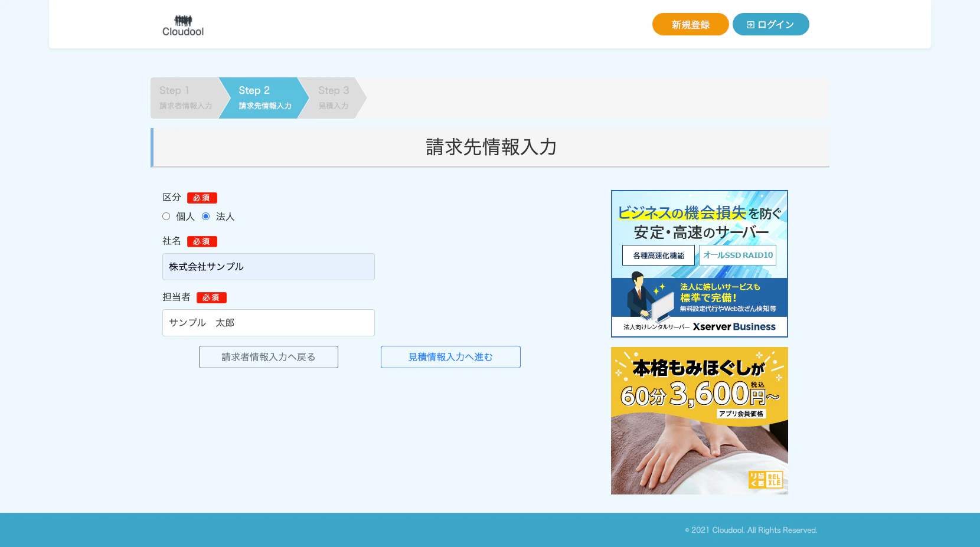Proceed with 見積情報入力へ進む button
Image resolution: width=980 pixels, height=547 pixels.
click(x=450, y=357)
